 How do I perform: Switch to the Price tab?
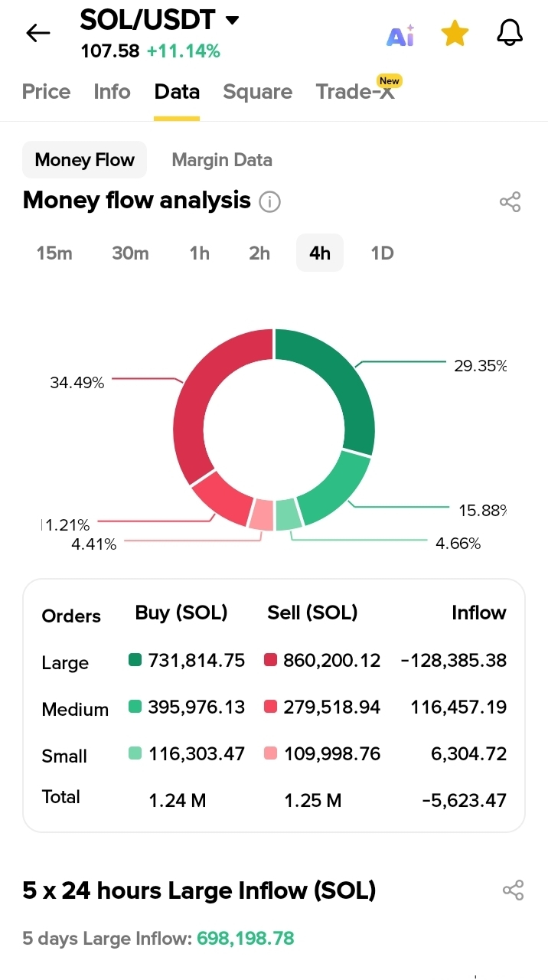click(46, 92)
